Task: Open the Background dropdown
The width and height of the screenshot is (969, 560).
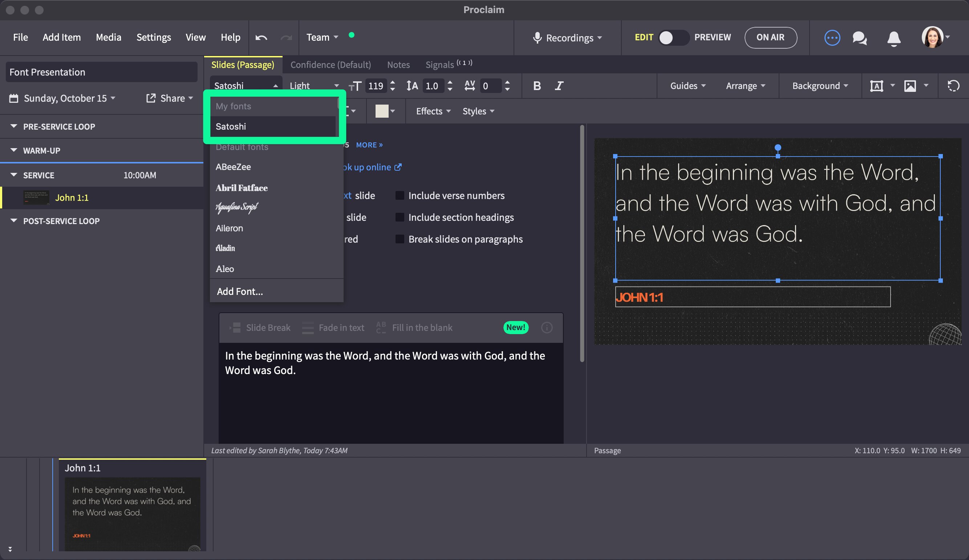Action: pyautogui.click(x=820, y=86)
